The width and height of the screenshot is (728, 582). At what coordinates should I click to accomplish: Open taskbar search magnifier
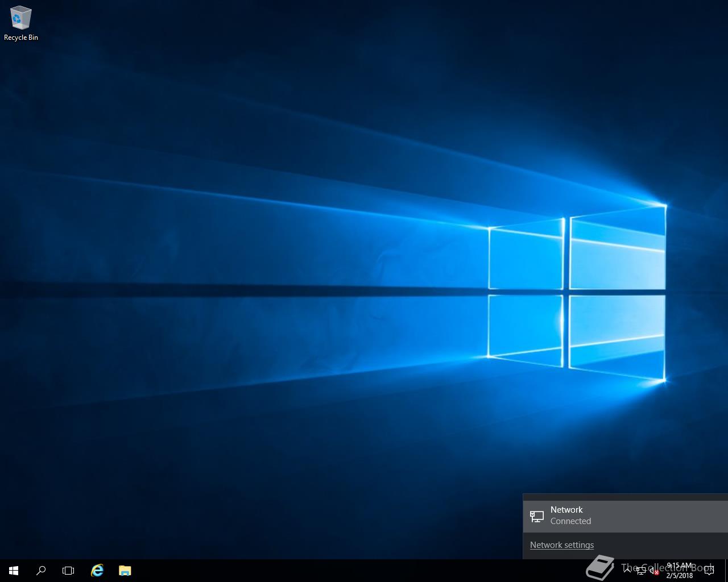click(41, 571)
